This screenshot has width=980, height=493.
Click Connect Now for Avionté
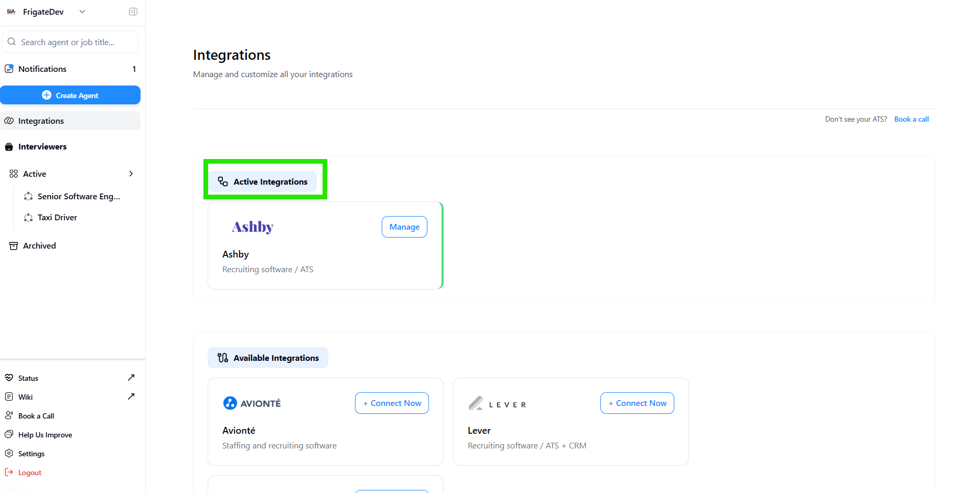(x=392, y=403)
